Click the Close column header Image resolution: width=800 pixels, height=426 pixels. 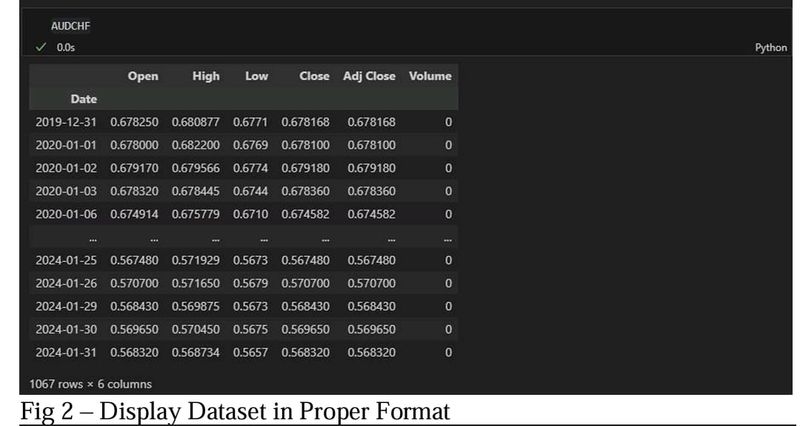coord(314,76)
